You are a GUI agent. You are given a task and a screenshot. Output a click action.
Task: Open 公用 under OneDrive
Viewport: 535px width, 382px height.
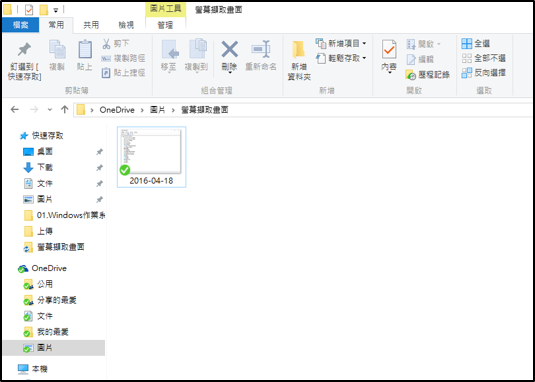pos(45,284)
